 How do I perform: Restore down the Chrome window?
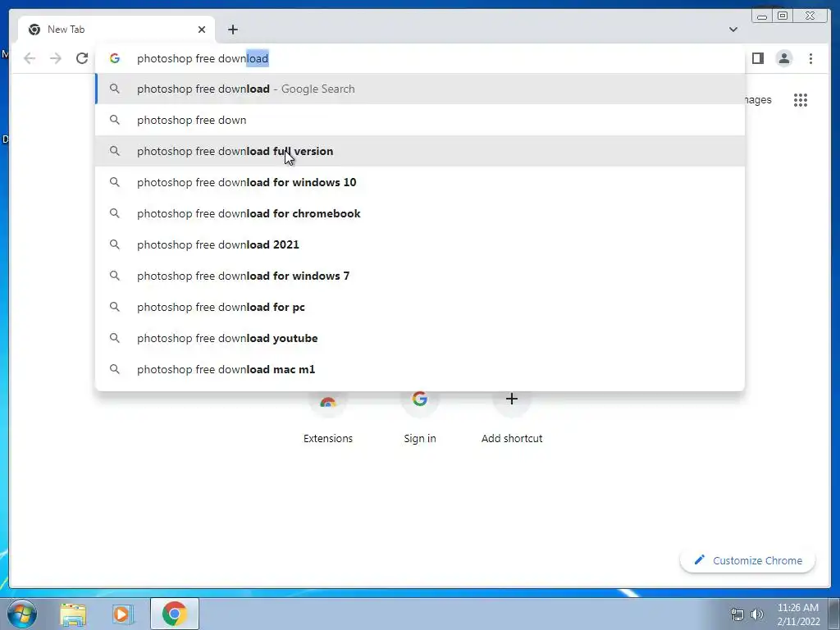click(783, 16)
